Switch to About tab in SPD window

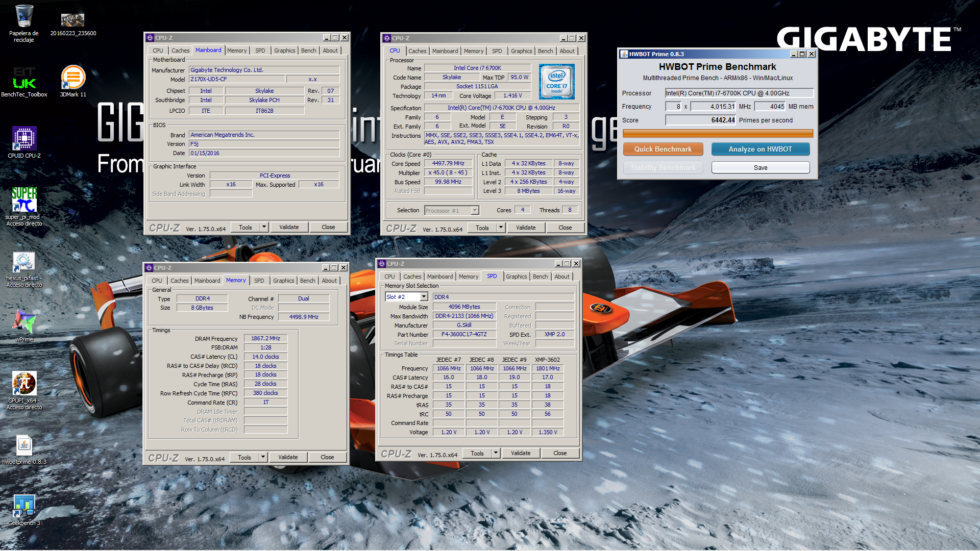click(x=562, y=277)
